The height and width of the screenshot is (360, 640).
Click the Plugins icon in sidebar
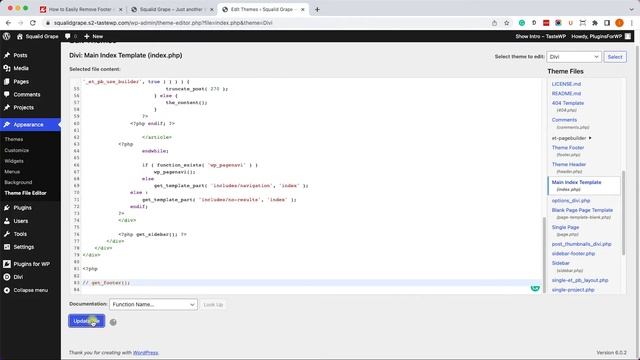(7, 208)
